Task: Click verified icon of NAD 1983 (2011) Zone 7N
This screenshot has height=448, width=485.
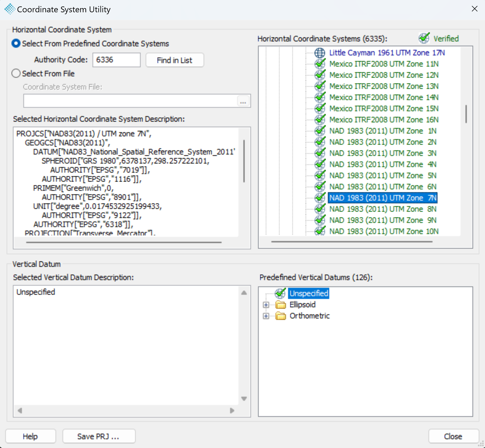Action: point(320,198)
